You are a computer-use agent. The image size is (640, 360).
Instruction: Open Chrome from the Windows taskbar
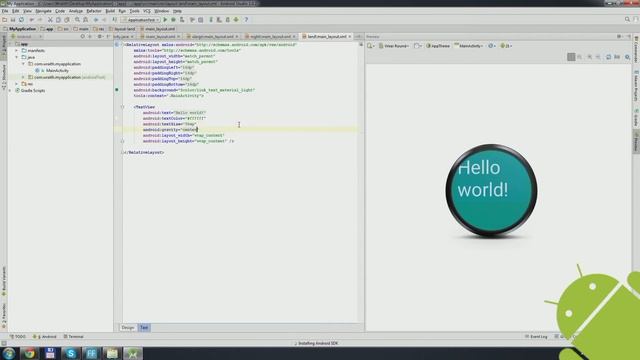pyautogui.click(x=29, y=353)
